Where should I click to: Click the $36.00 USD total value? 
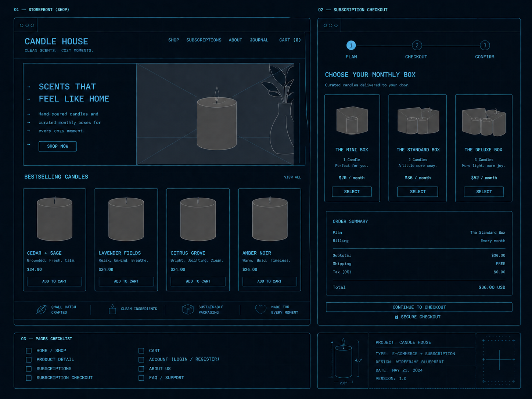(492, 287)
